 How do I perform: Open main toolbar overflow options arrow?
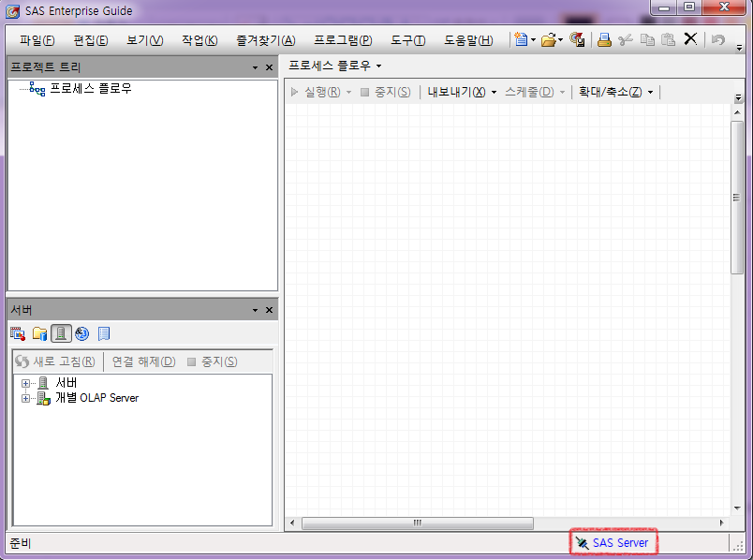coord(739,48)
